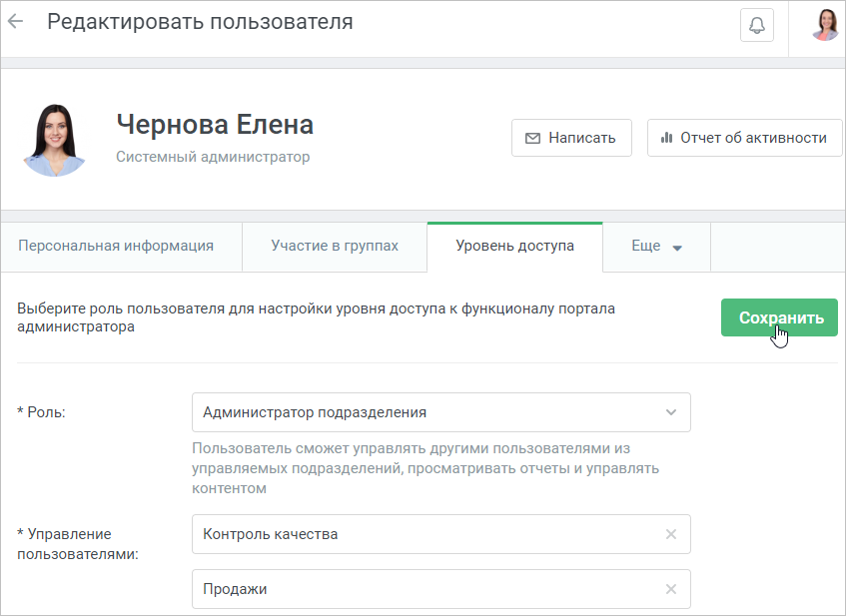Image resolution: width=846 pixels, height=616 pixels.
Task: Remove Продажи department with X icon
Action: [670, 589]
